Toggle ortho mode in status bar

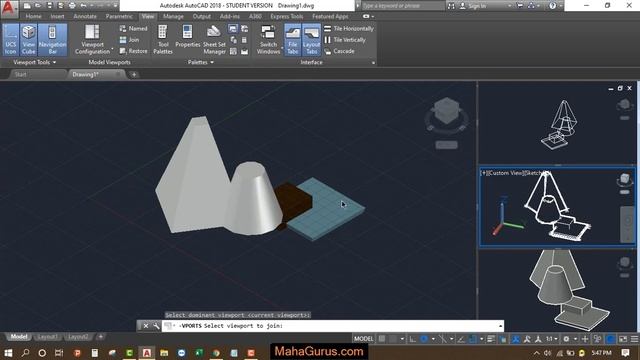coord(413,339)
